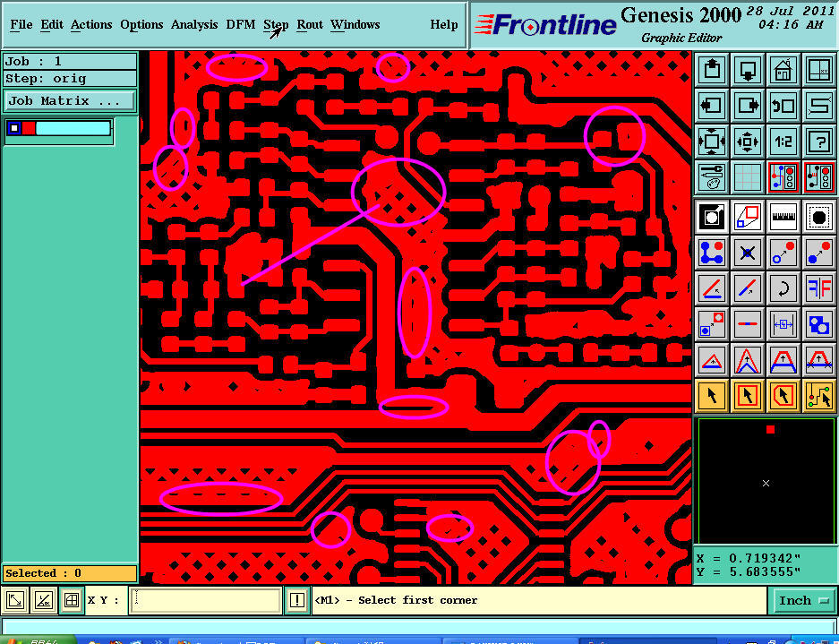Viewport: 839px width, 644px height.
Task: Click the red-blue squares copy icon
Action: (x=748, y=217)
